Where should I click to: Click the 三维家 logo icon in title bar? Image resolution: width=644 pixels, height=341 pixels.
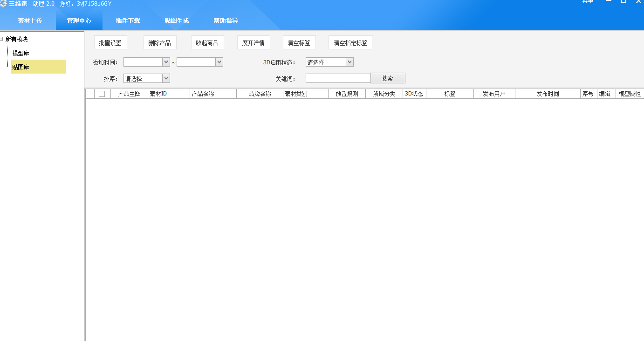pos(3,3)
